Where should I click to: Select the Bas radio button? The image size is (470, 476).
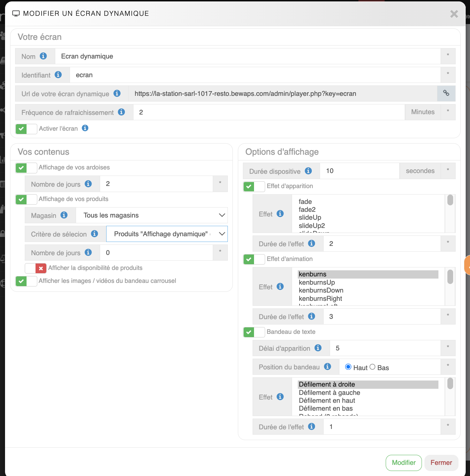coord(372,367)
